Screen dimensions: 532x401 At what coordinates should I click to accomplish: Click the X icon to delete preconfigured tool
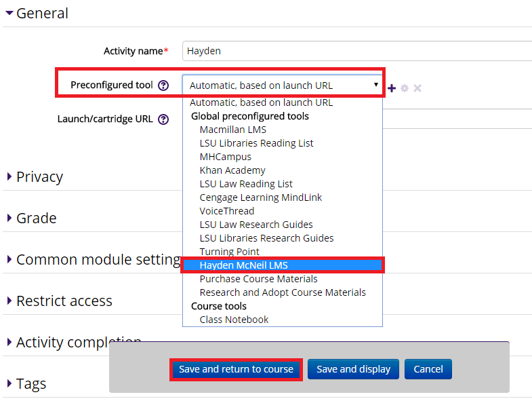click(x=417, y=88)
